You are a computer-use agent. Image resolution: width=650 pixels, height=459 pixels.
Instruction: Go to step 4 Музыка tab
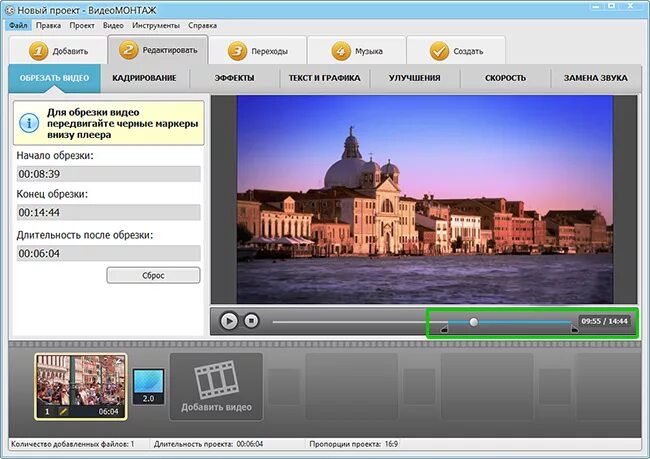pos(357,51)
